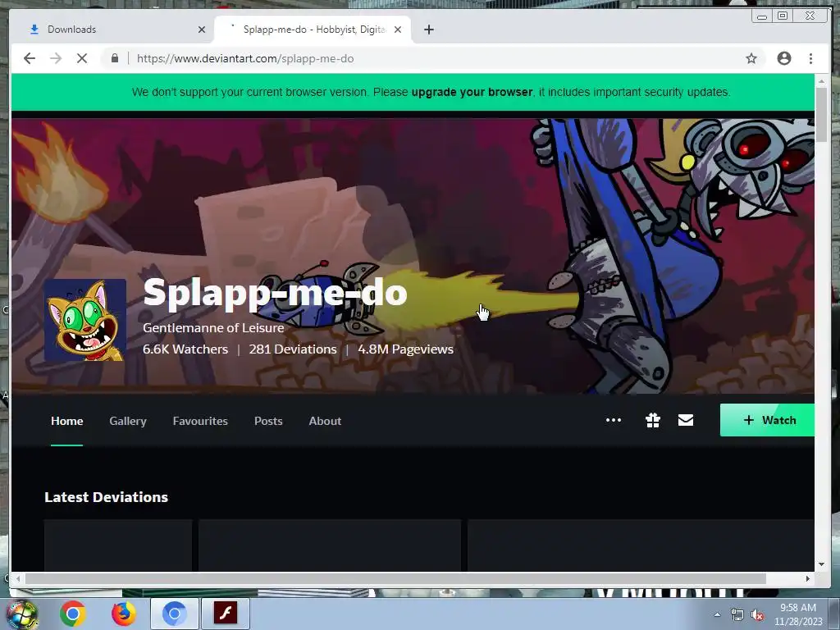Launch Google Chrome from the taskbar
The height and width of the screenshot is (630, 840).
tap(73, 614)
